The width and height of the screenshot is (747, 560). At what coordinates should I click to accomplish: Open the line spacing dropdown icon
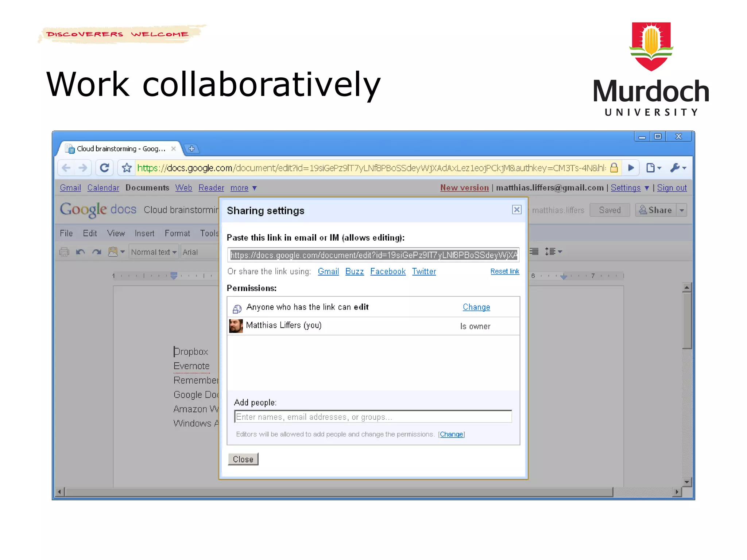pos(553,252)
